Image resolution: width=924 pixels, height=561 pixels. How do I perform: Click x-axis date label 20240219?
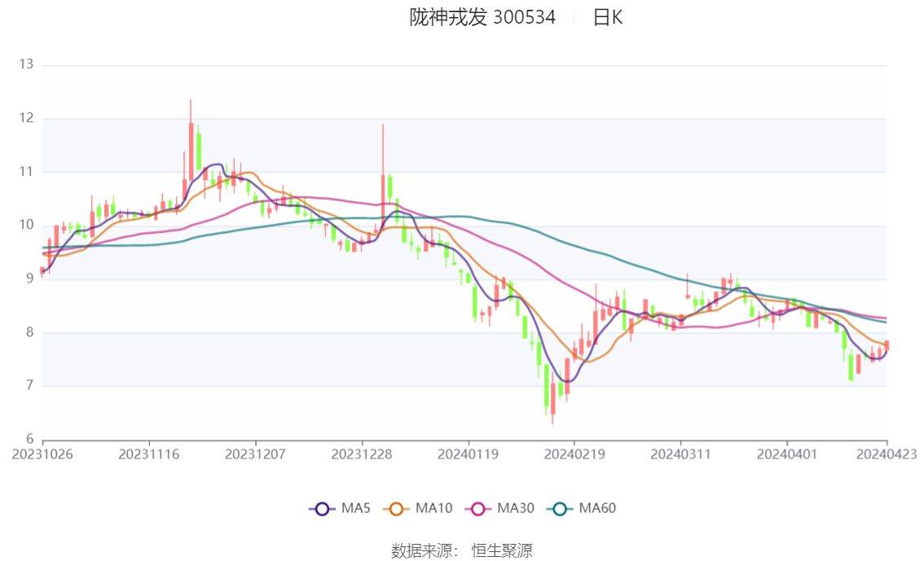pos(574,454)
